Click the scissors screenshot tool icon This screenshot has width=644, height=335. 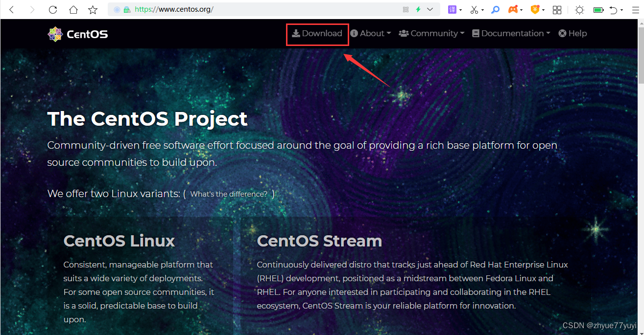tap(474, 9)
